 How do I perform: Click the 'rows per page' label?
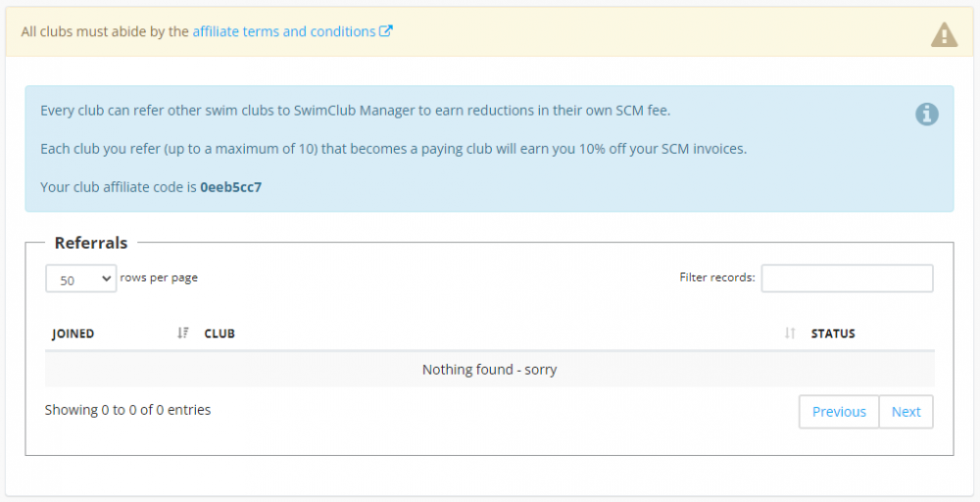pos(159,277)
